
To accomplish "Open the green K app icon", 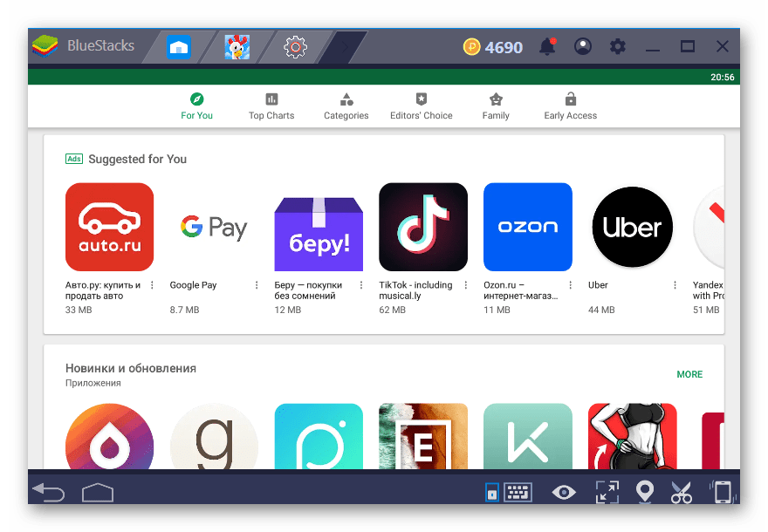I will 528,437.
